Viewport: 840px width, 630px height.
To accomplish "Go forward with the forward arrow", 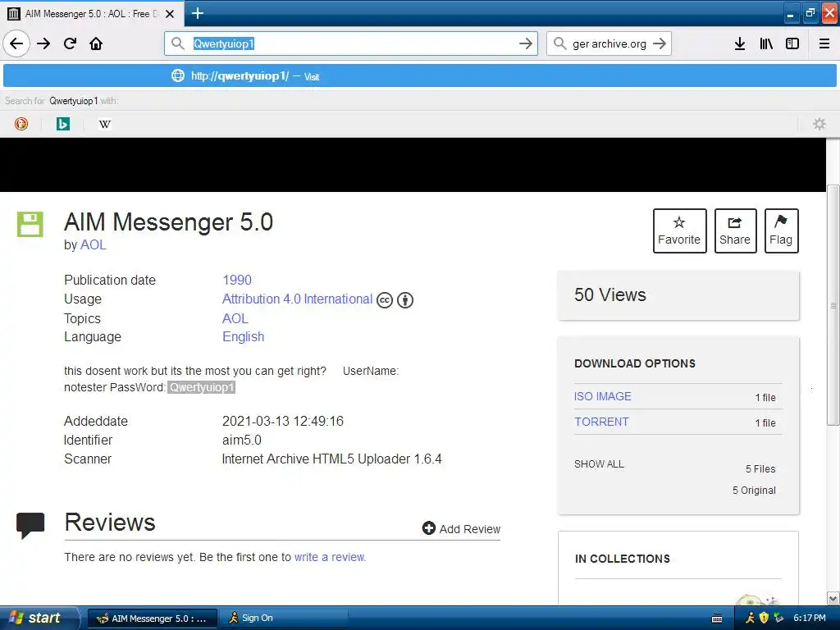I will tap(43, 43).
